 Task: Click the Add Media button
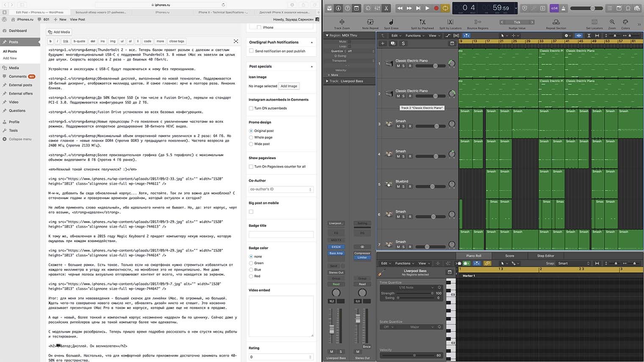click(59, 32)
